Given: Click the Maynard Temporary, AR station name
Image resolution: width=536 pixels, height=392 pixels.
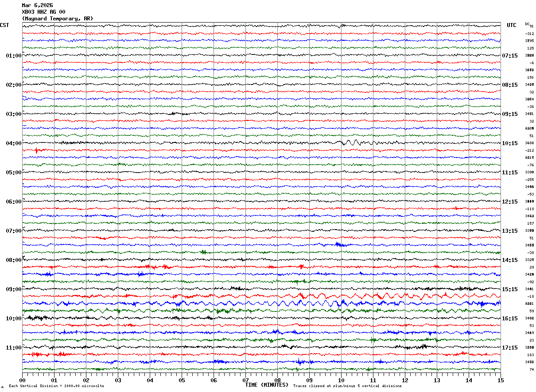Looking at the screenshot, I should (x=58, y=19).
